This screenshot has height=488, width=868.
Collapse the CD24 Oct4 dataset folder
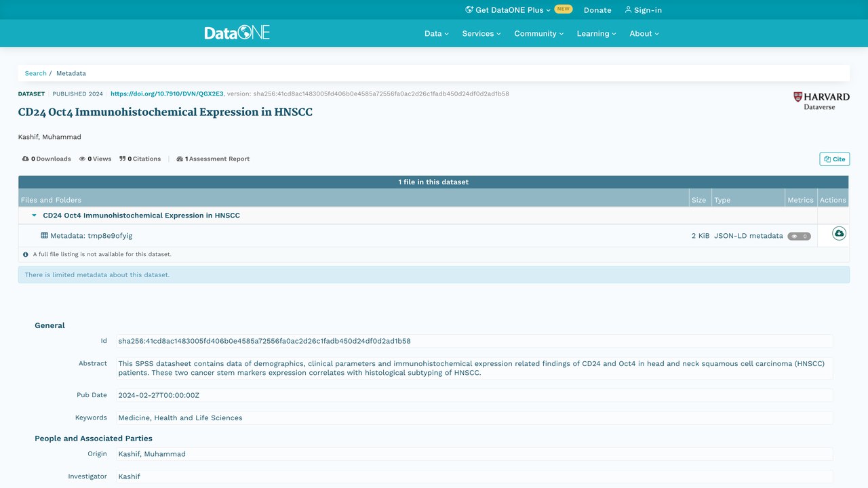point(35,216)
